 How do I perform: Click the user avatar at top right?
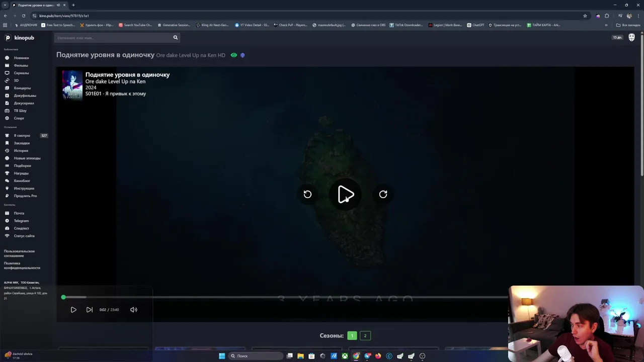click(x=631, y=37)
